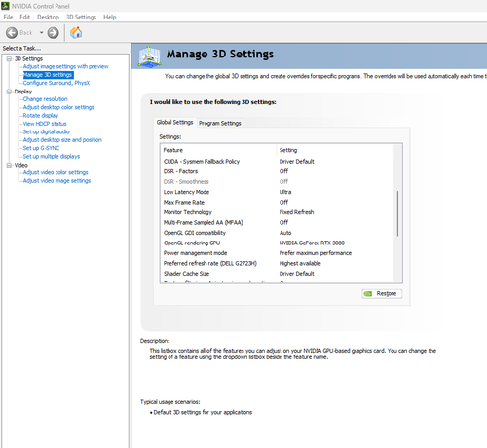The image size is (487, 448).
Task: Click the Manage 3D Settings header icon
Action: tap(149, 56)
